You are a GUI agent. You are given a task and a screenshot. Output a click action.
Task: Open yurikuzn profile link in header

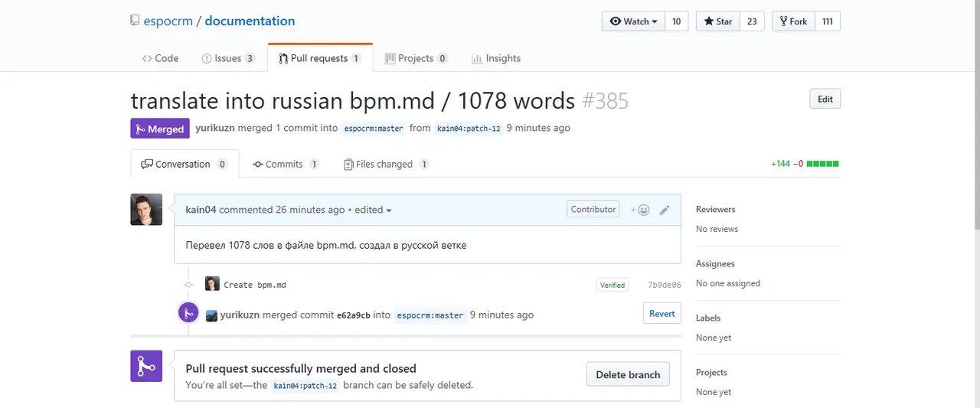pyautogui.click(x=214, y=128)
